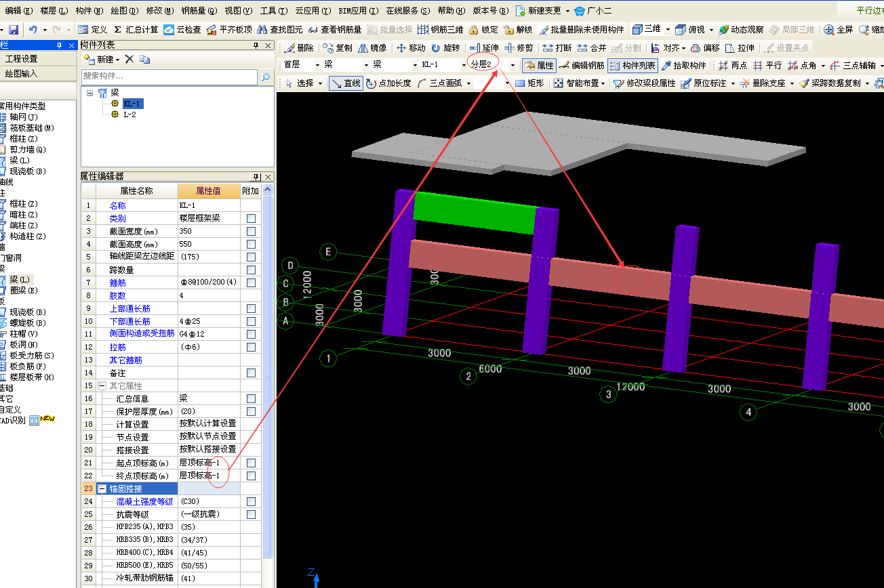884x588 pixels.
Task: Click the 修改梁段属性 button
Action: click(644, 83)
